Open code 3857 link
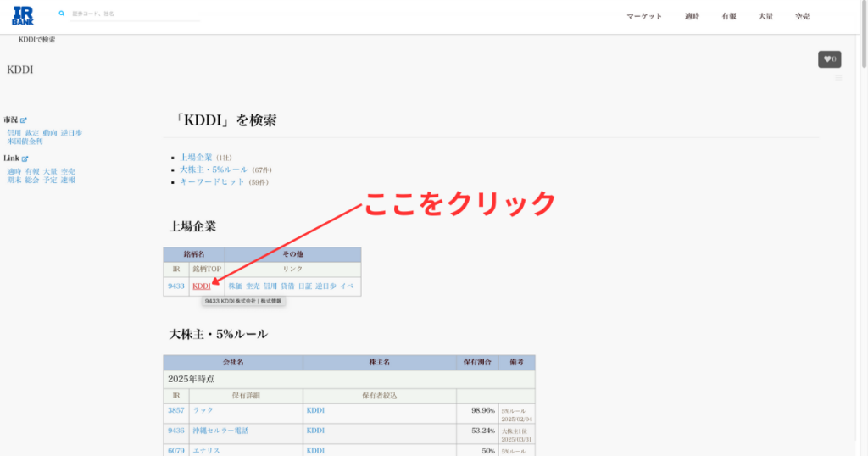The width and height of the screenshot is (868, 456). tap(176, 410)
